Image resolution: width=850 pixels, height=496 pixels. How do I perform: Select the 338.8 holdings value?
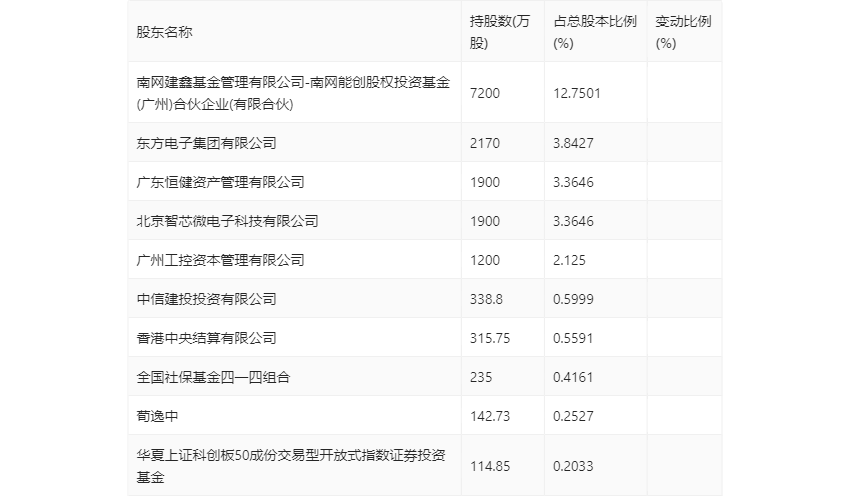486,299
